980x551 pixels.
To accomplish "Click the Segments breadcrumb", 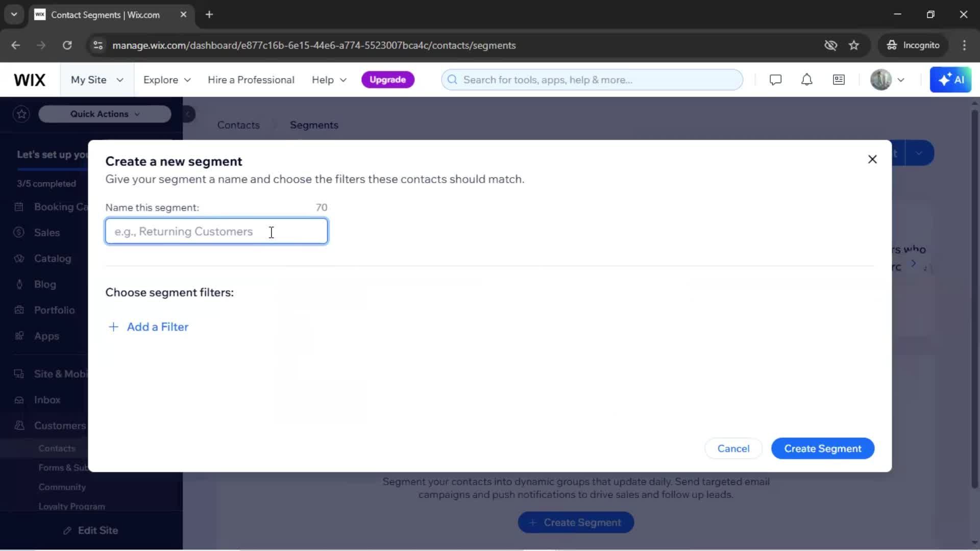I will tap(314, 125).
